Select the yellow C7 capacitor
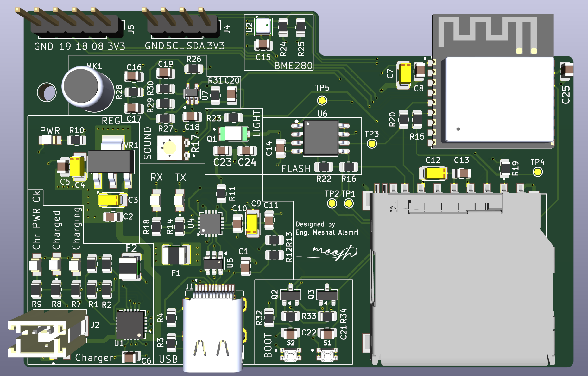This screenshot has width=588, height=376. [405, 75]
